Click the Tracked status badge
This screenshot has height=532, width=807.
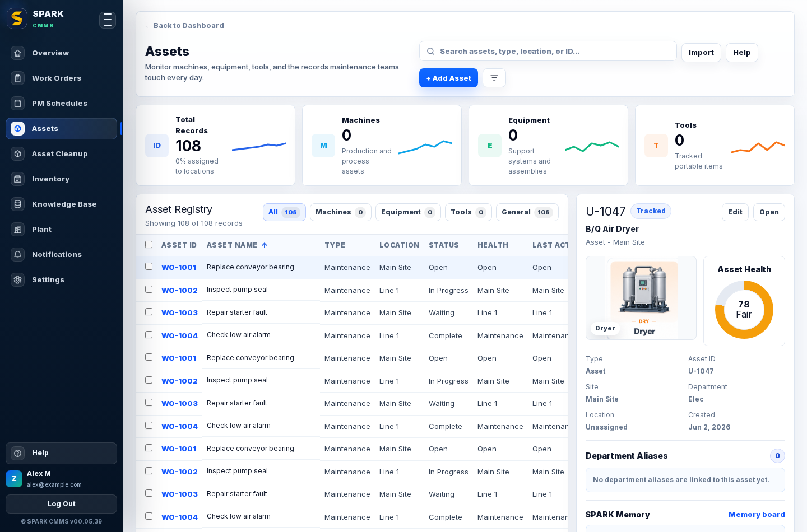click(x=651, y=211)
